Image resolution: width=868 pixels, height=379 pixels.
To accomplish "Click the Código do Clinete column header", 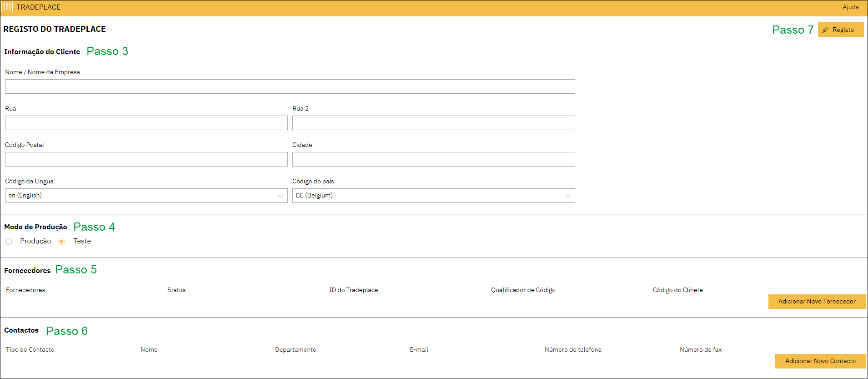I will pos(677,290).
